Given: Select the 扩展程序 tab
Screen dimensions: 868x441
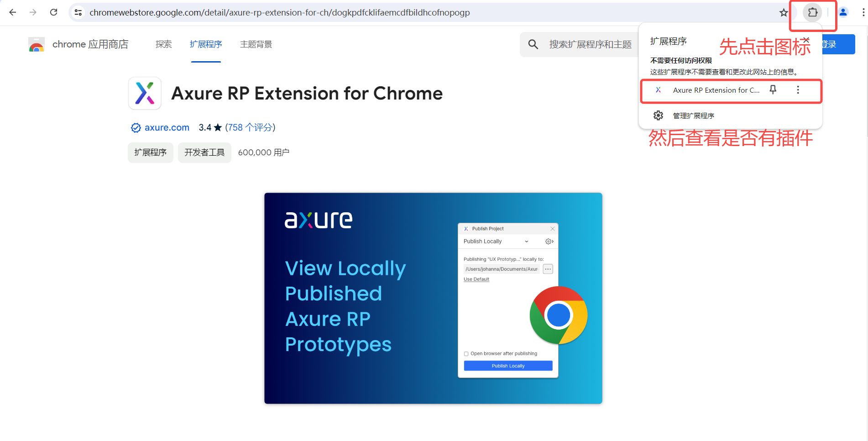Looking at the screenshot, I should coord(206,44).
